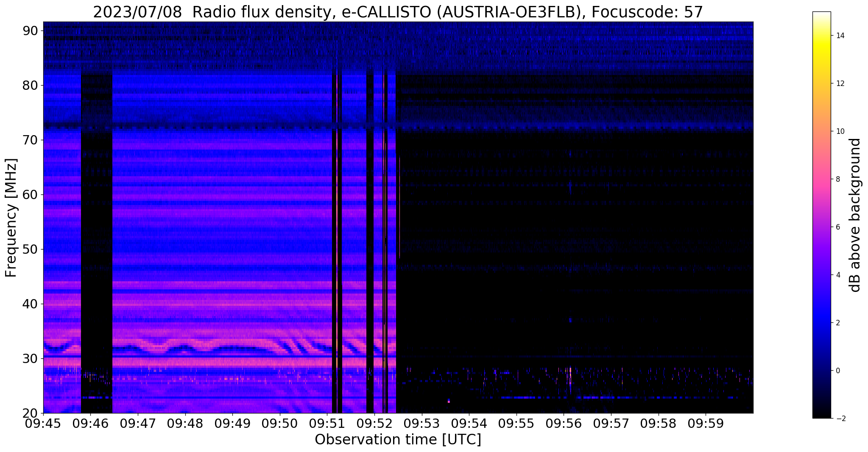Viewport: 868px width, 452px height.
Task: Click the 50 MHz frequency tick label
Action: click(x=30, y=249)
